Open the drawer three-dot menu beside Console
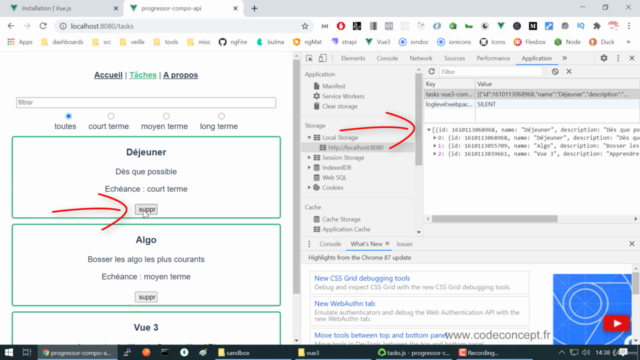 coord(309,244)
